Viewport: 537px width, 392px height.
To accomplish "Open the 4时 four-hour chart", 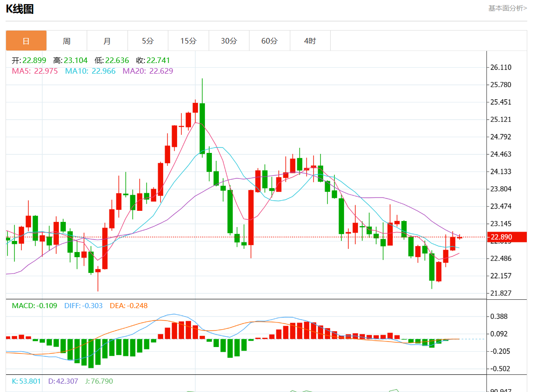I will (x=310, y=41).
